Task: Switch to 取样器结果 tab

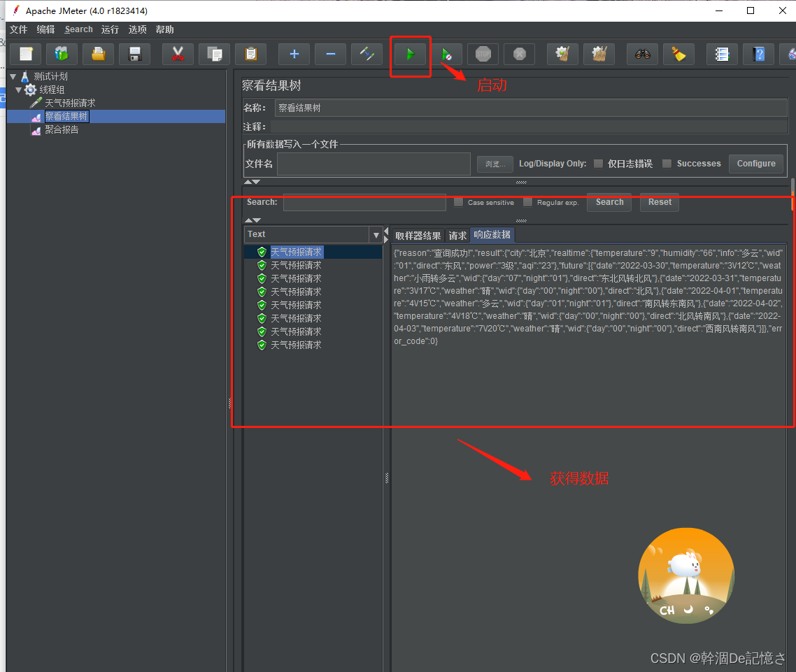Action: point(418,236)
